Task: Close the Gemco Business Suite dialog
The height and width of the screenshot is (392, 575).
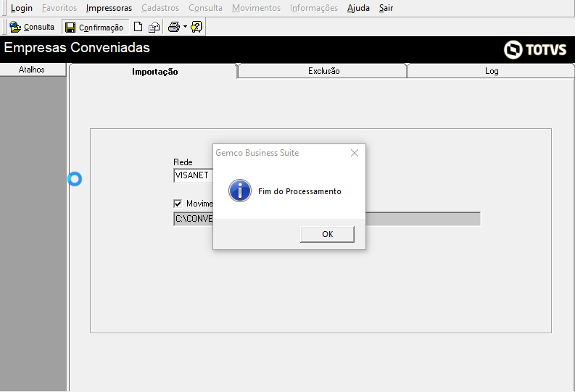Action: (355, 153)
